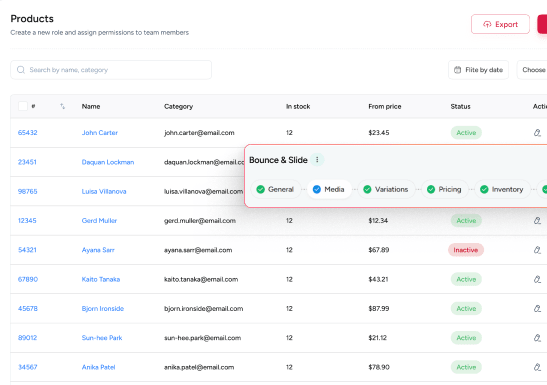This screenshot has width=547, height=385.
Task: Click the sort arrows icon in header
Action: coord(62,106)
